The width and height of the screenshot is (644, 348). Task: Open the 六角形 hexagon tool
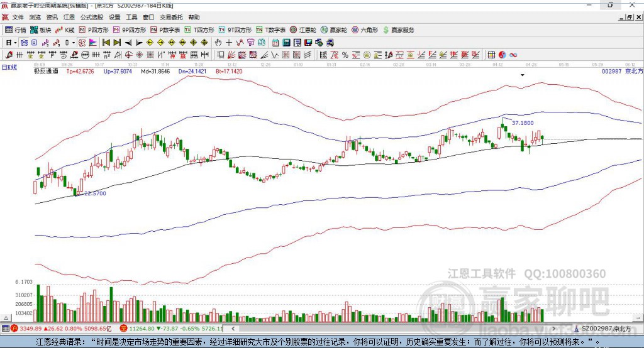(x=365, y=30)
